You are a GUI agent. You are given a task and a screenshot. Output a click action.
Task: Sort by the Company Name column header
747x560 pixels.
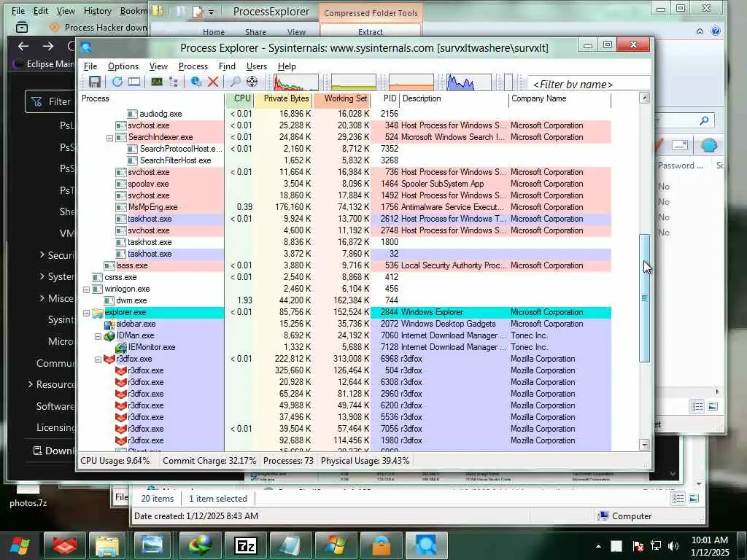[560, 99]
